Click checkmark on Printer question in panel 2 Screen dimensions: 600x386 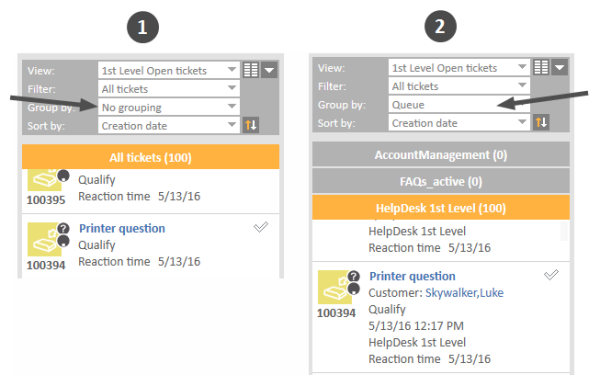551,275
